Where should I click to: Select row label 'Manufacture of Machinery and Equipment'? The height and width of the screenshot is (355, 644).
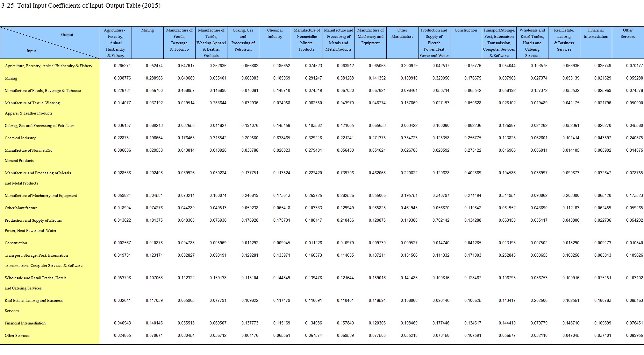(x=41, y=196)
